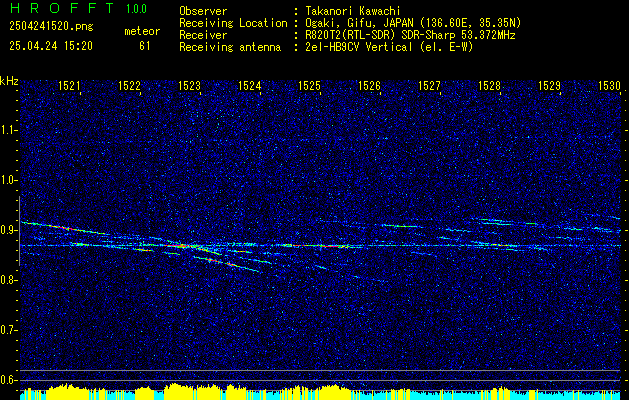The width and height of the screenshot is (629, 400).
Task: Click the date stamp 25.04.24 15:20
Action: pos(51,46)
